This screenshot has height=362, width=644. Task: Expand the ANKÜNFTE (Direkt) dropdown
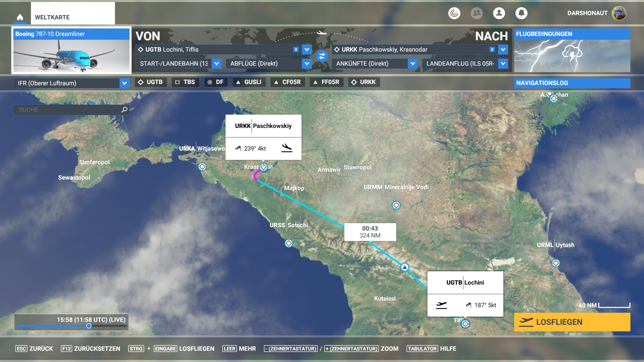click(x=413, y=64)
